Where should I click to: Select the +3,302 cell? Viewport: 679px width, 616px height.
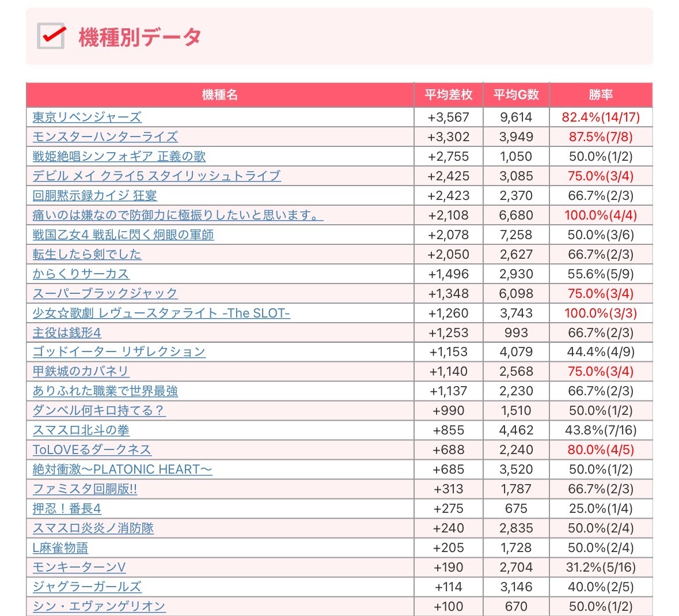click(x=449, y=137)
